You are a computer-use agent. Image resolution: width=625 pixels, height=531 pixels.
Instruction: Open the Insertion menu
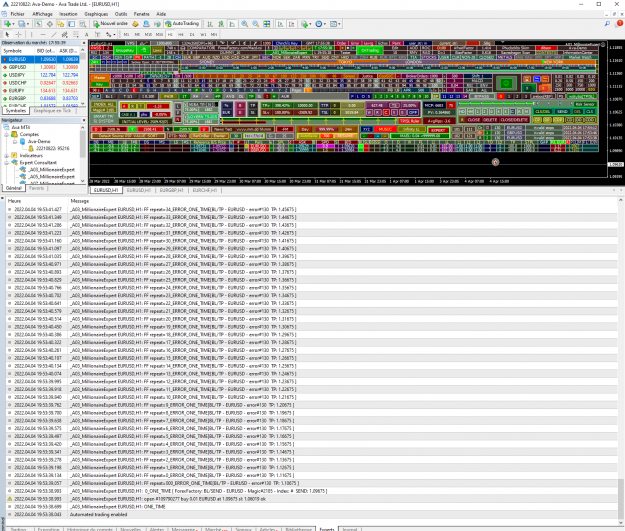tap(68, 14)
